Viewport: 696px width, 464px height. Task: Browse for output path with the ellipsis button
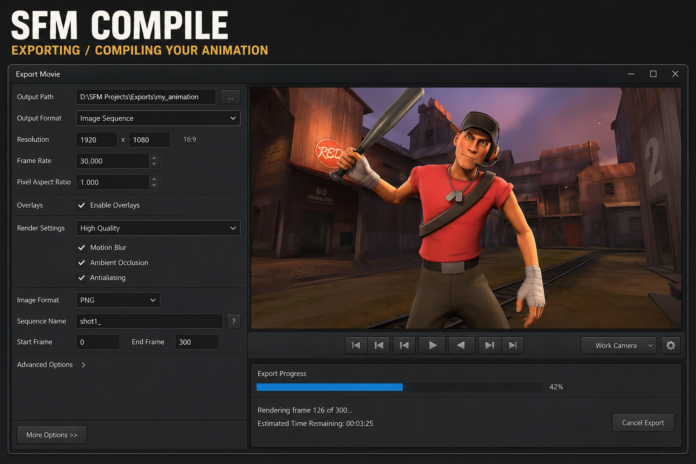click(230, 97)
